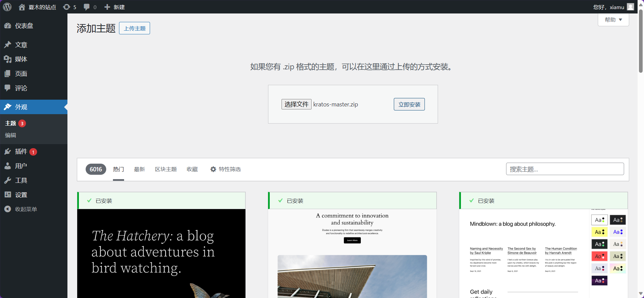Screen dimensions: 644x298
Task: Click the 上传主题 button
Action: tap(135, 28)
